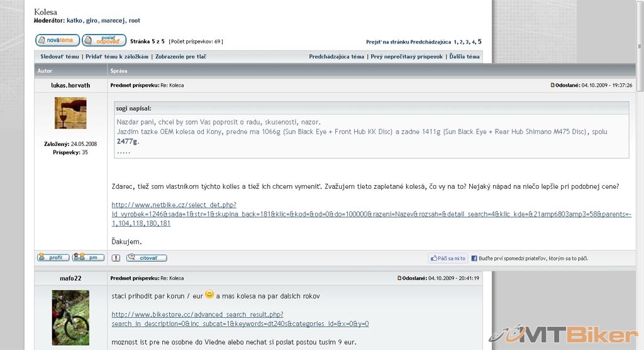Click the post icon beside lukas.horvath's 'Odoslané' date

tap(553, 85)
